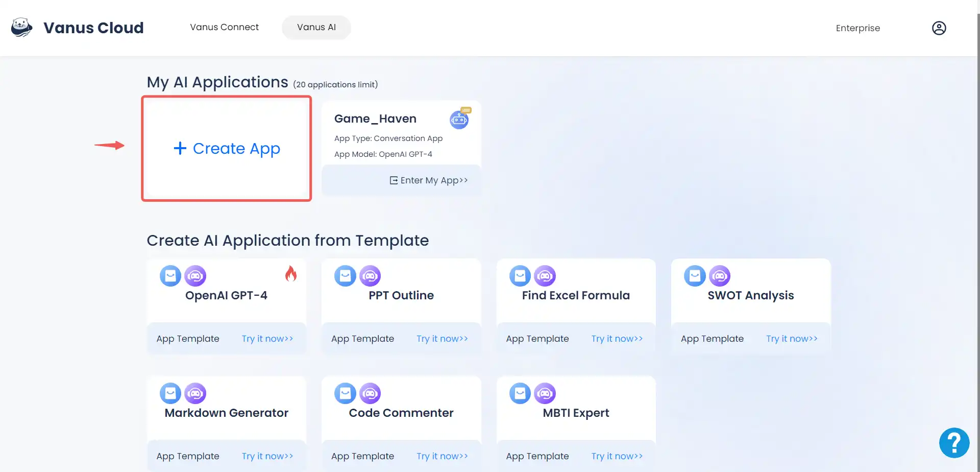The height and width of the screenshot is (472, 980).
Task: Click the PPT Outline template title
Action: pyautogui.click(x=401, y=295)
